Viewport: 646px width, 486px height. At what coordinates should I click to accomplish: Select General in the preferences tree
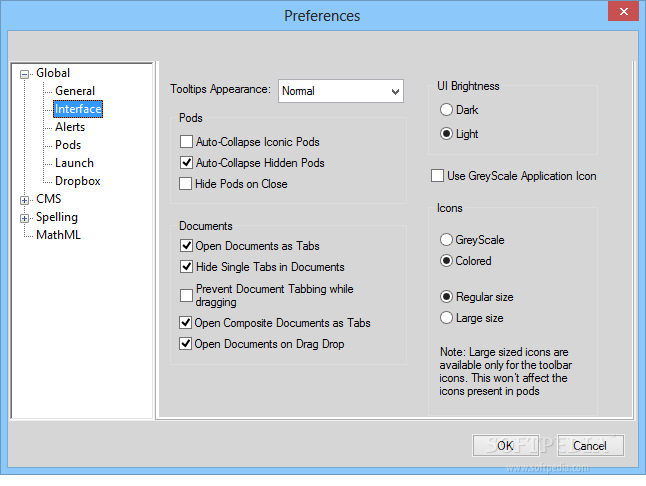[75, 91]
